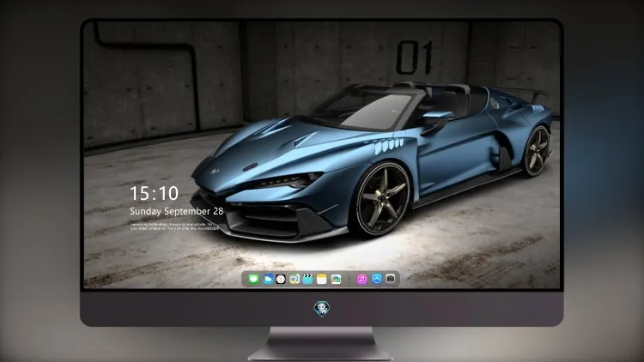Open the Weather app in dock
Image resolution: width=644 pixels, height=362 pixels.
[267, 279]
